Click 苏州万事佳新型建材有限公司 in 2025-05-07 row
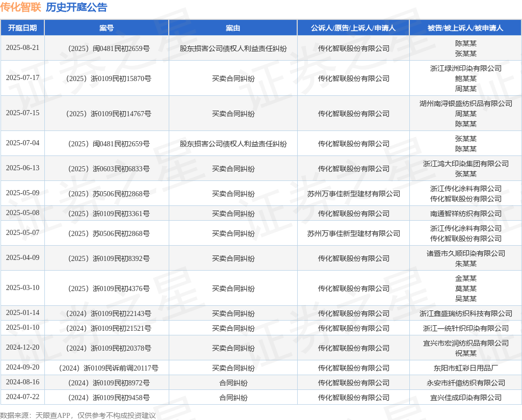The width and height of the screenshot is (522, 420). (x=354, y=233)
